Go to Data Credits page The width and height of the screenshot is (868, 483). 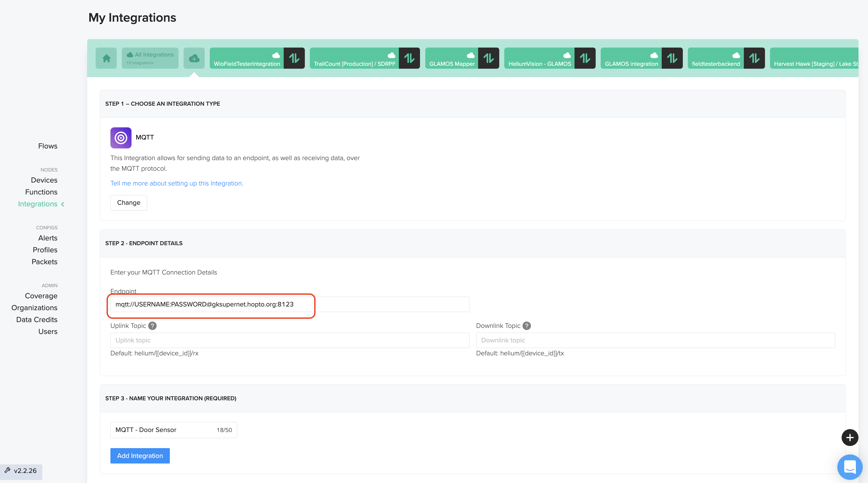37,319
